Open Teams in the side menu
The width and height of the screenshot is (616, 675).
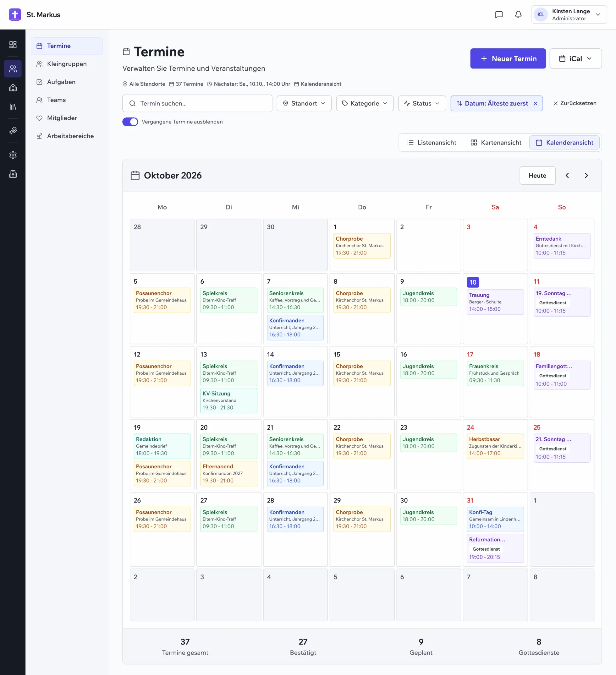point(67,100)
